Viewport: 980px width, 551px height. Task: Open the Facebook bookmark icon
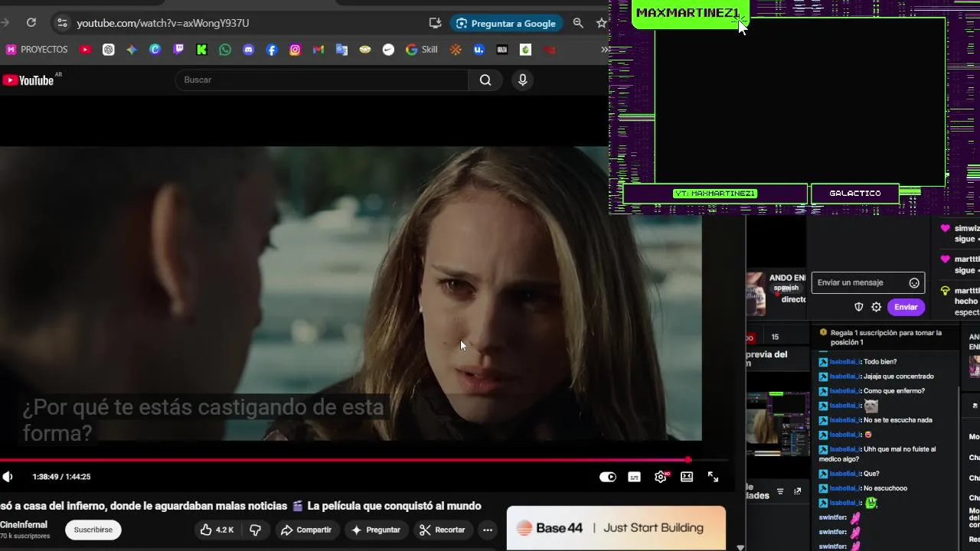(272, 50)
